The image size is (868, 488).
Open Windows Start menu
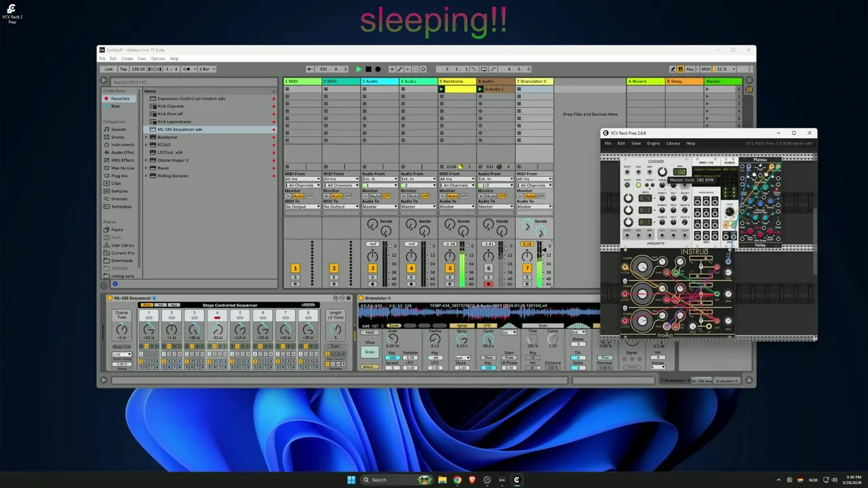(x=351, y=480)
